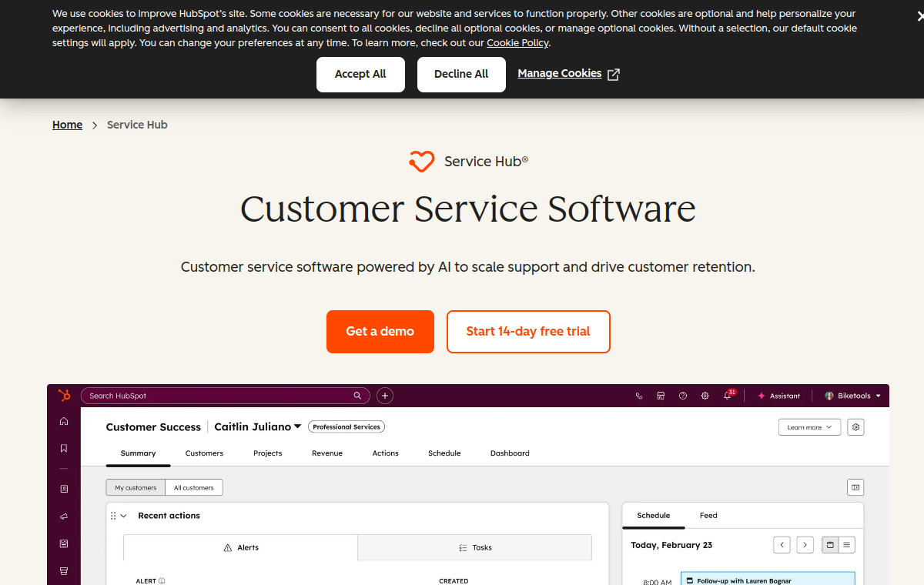Go to next day in schedule
924x585 pixels.
(805, 545)
